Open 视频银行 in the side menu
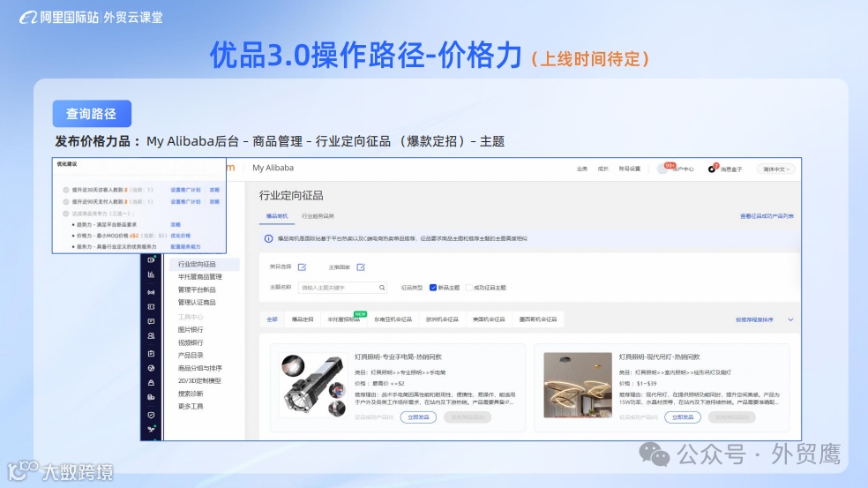 [191, 342]
